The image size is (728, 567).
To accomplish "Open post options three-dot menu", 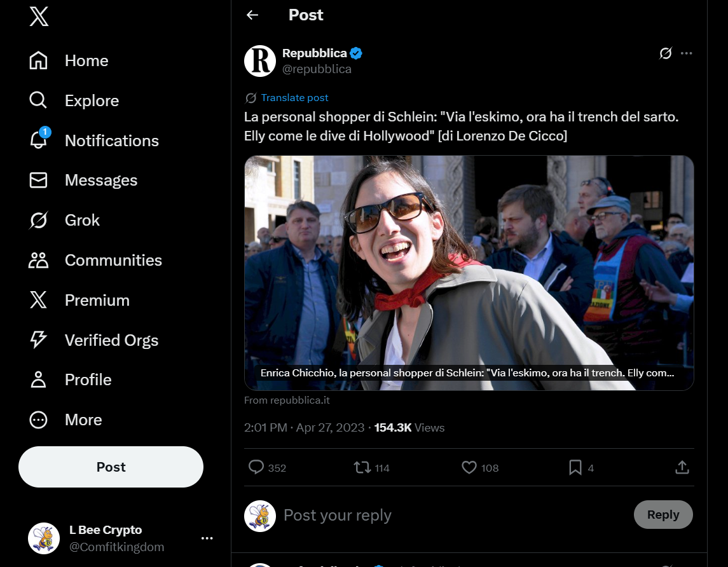I will (687, 53).
